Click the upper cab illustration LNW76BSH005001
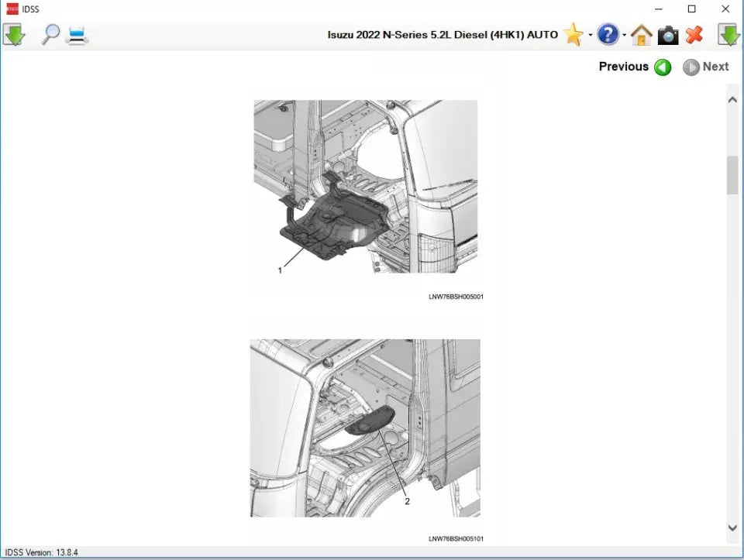The image size is (744, 560). (364, 194)
